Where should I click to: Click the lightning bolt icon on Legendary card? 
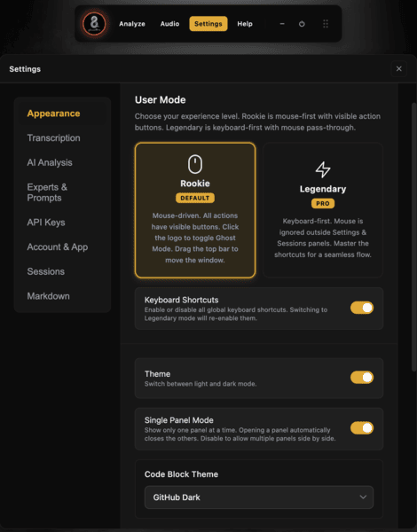coord(323,169)
